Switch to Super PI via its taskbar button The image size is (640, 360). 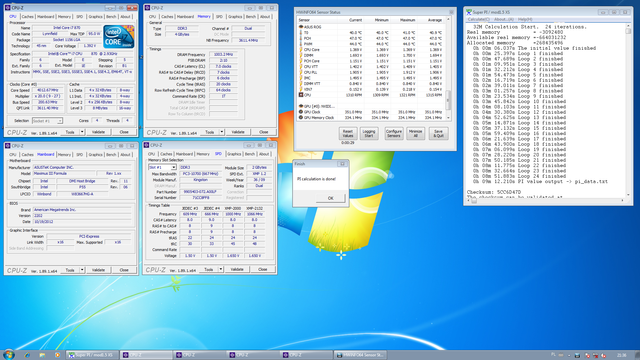(x=92, y=355)
